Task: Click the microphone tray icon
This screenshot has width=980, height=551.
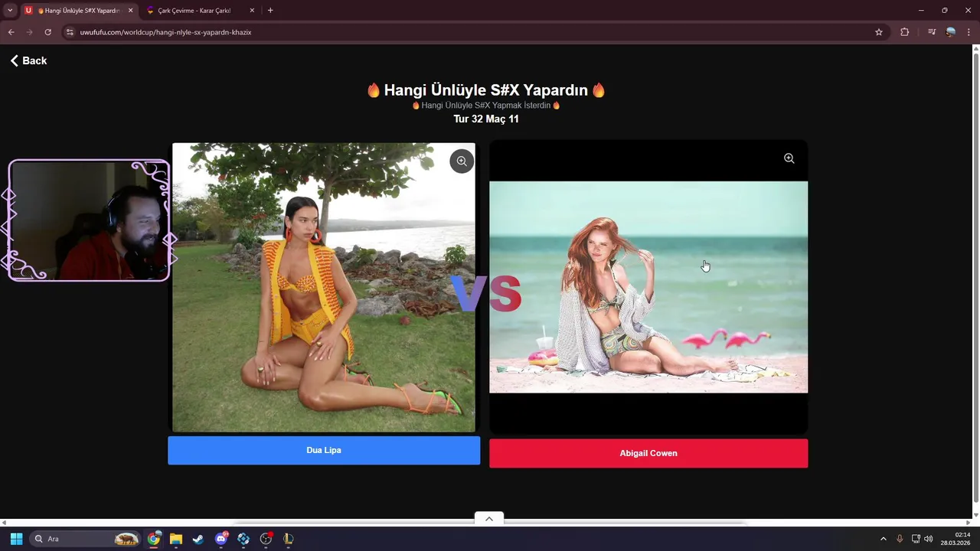Action: (x=900, y=539)
